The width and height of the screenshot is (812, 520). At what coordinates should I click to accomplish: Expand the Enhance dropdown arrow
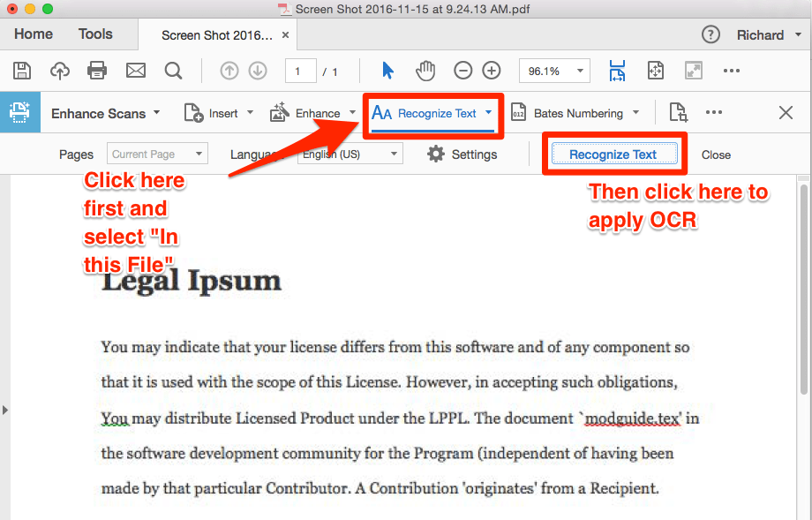353,112
